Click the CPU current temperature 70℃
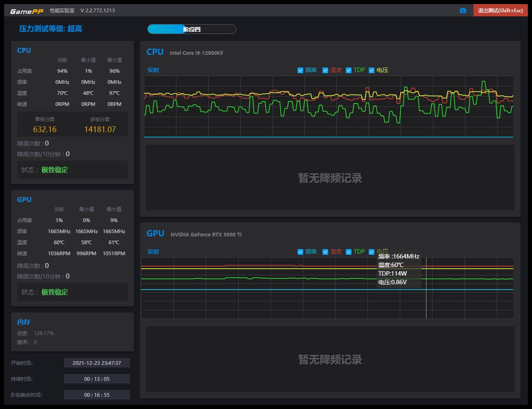Image resolution: width=532 pixels, height=409 pixels. pos(62,93)
